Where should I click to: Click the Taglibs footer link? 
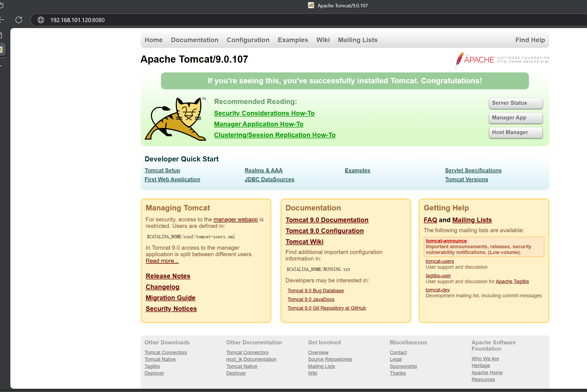(x=152, y=366)
